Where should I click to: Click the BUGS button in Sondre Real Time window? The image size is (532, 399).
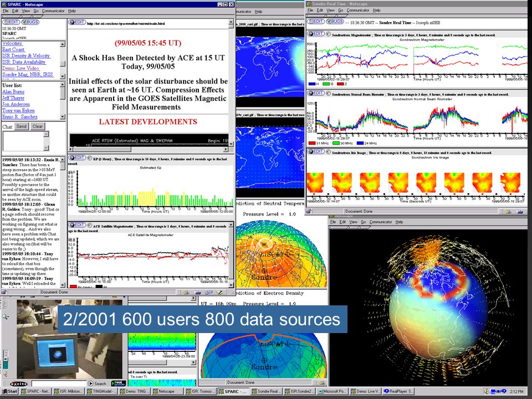point(335,22)
